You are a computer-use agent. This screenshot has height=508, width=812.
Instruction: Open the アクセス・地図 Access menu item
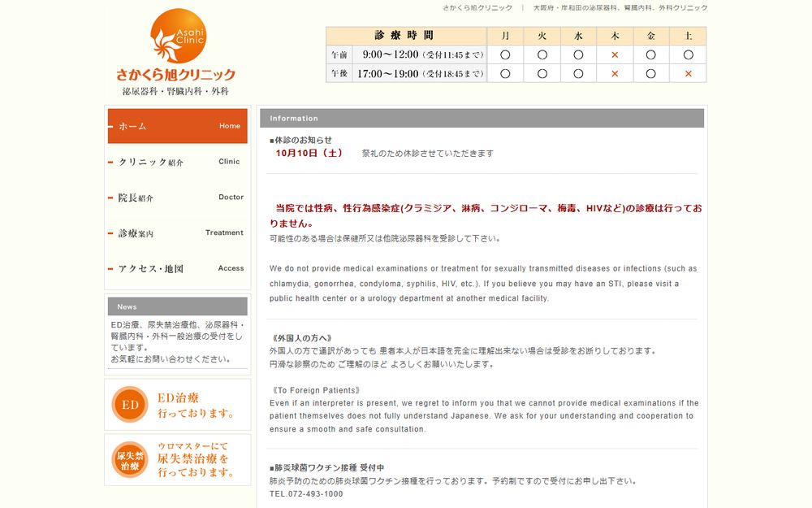pyautogui.click(x=178, y=268)
